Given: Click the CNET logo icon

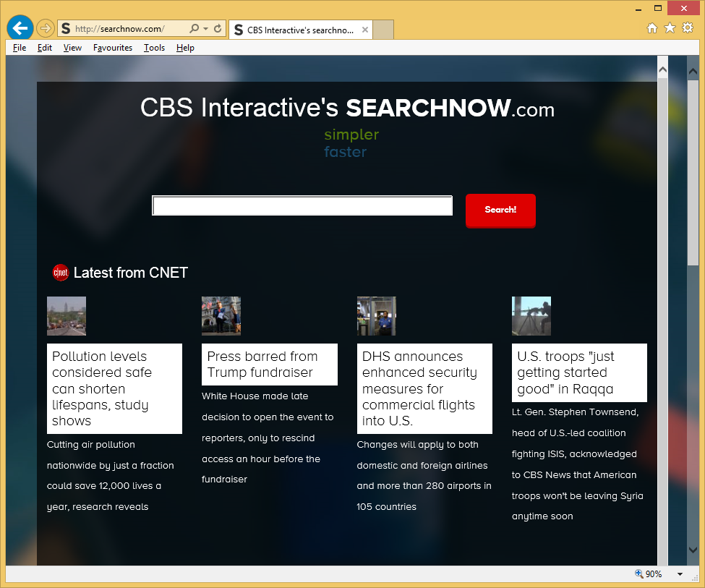Looking at the screenshot, I should point(61,273).
